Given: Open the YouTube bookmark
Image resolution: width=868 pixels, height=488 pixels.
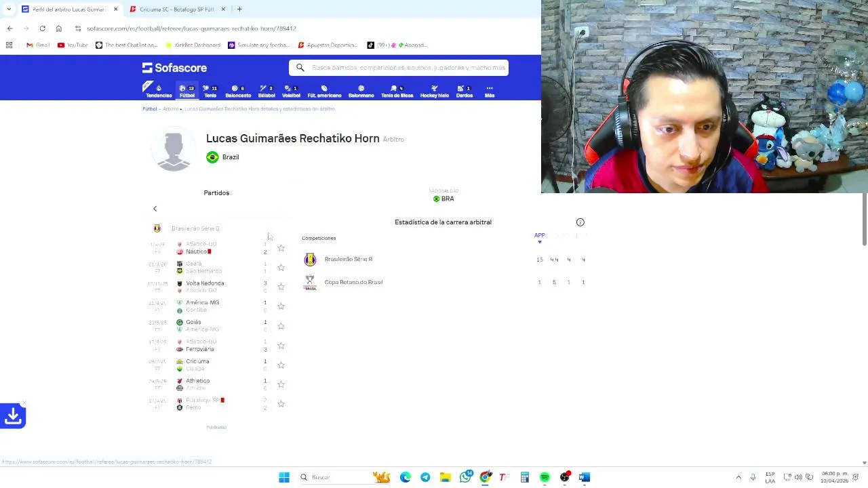Looking at the screenshot, I should pos(73,45).
